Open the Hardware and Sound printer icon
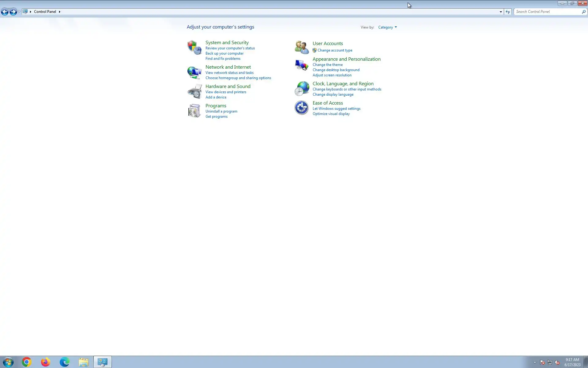The height and width of the screenshot is (368, 588). point(194,91)
